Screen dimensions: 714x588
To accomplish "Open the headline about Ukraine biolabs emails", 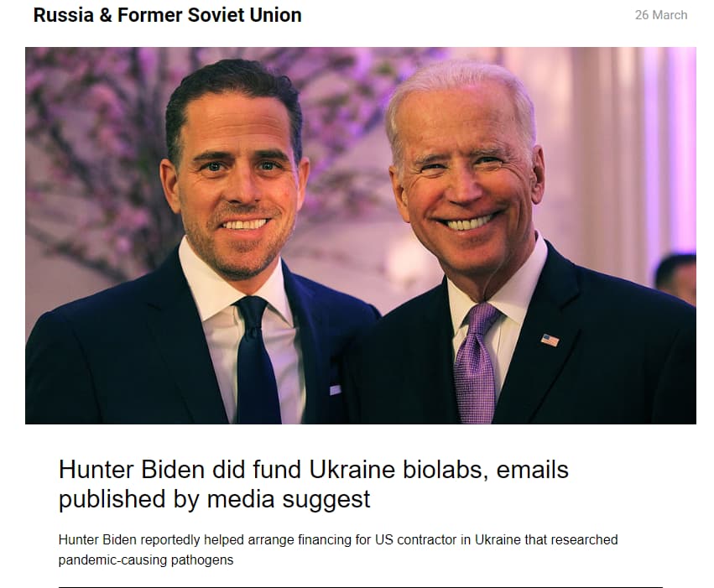I will click(313, 484).
